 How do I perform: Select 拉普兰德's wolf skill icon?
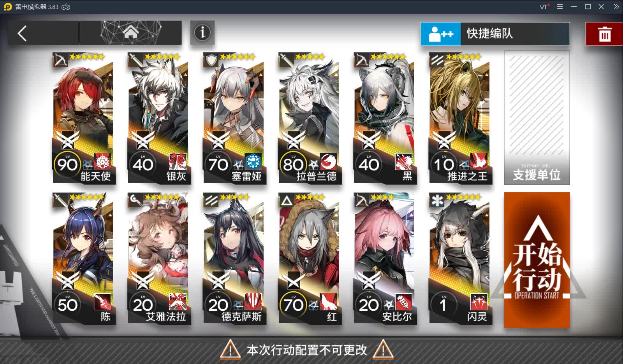point(328,161)
